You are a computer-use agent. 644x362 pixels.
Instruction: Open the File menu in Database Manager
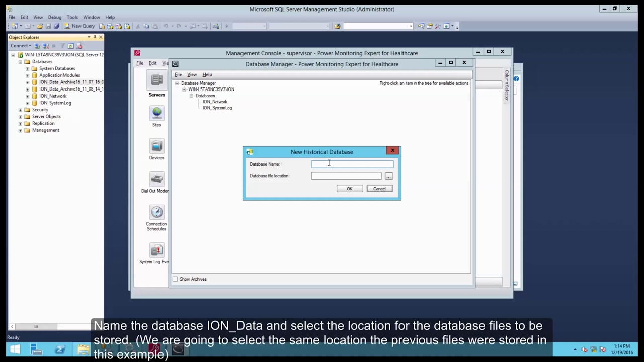178,74
